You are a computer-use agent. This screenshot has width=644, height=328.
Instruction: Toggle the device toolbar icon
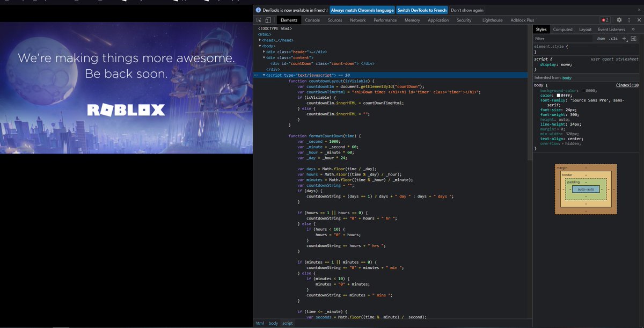point(268,20)
